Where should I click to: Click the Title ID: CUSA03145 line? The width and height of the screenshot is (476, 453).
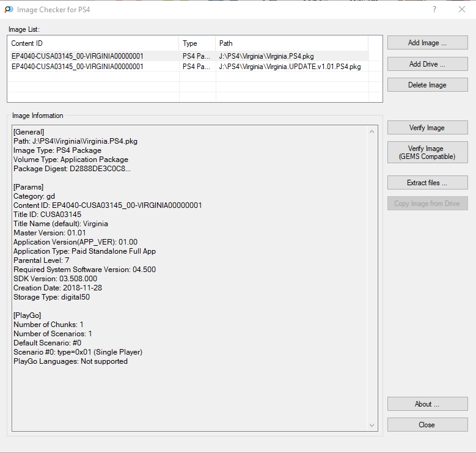tap(48, 215)
